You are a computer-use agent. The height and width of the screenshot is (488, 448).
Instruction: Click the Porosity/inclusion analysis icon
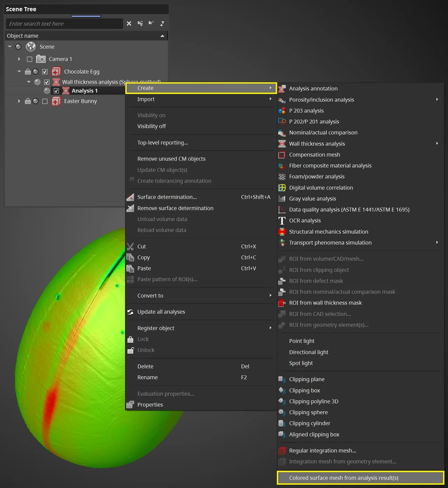pos(282,100)
